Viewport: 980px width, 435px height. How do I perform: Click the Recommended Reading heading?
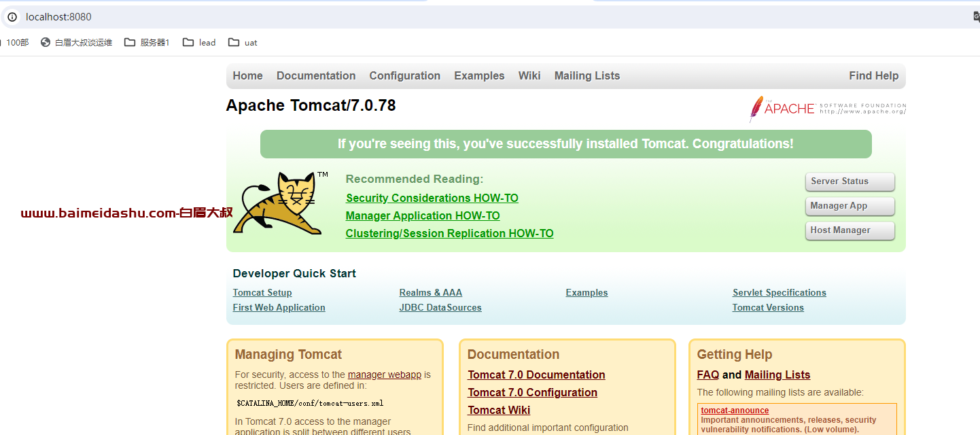(x=415, y=179)
